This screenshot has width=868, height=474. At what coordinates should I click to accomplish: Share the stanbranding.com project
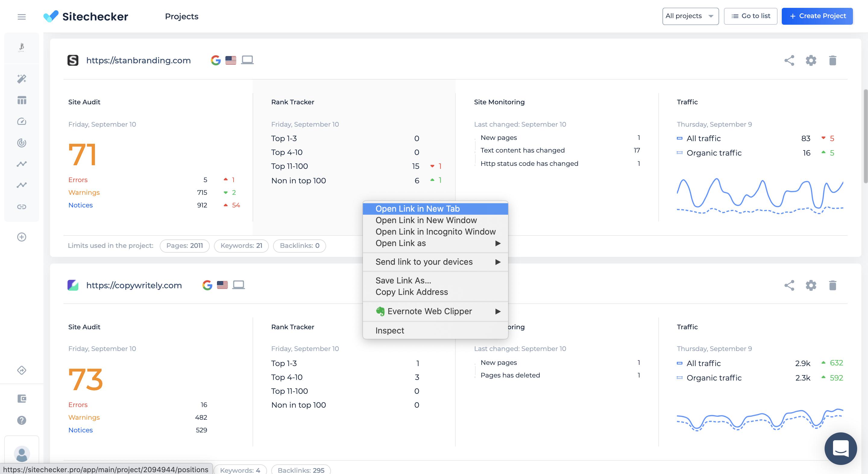point(789,60)
